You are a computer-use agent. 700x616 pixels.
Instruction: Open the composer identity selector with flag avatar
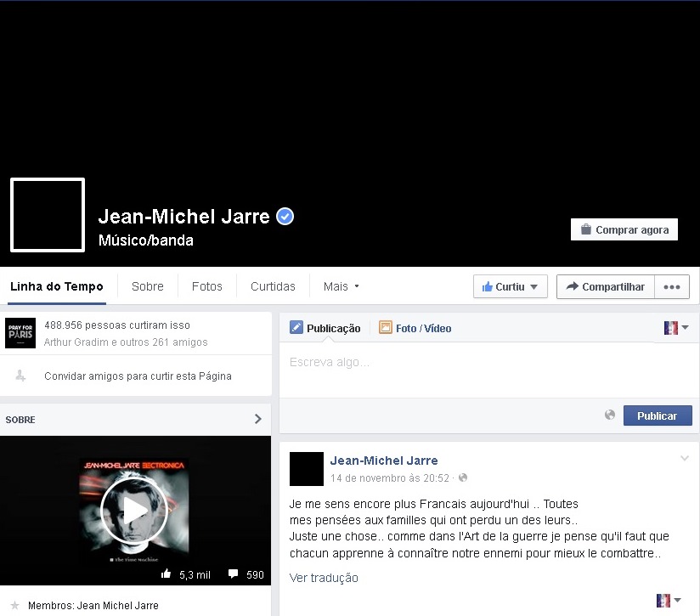[676, 328]
